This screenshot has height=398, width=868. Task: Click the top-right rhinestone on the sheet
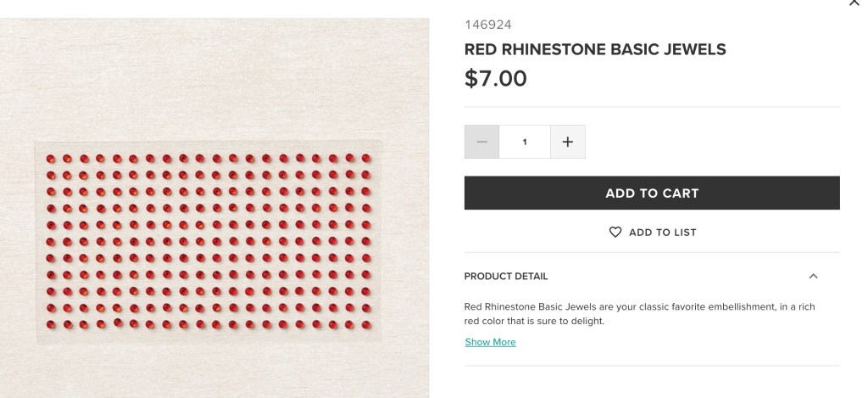[366, 159]
